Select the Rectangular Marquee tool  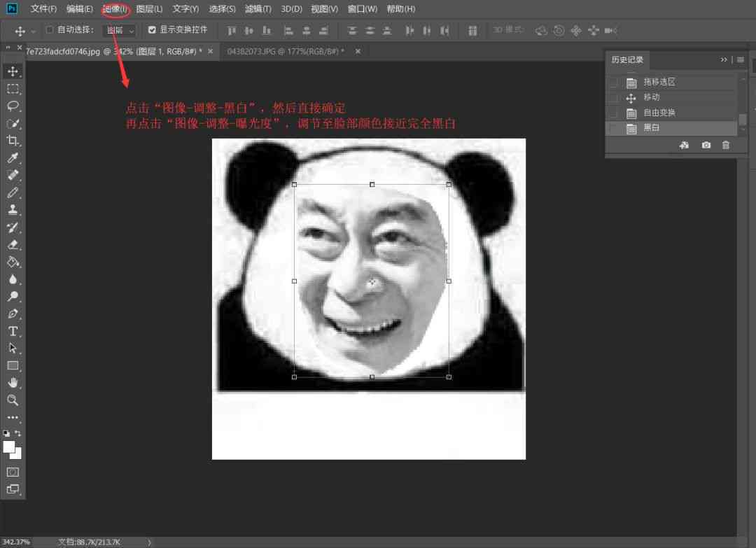click(13, 89)
